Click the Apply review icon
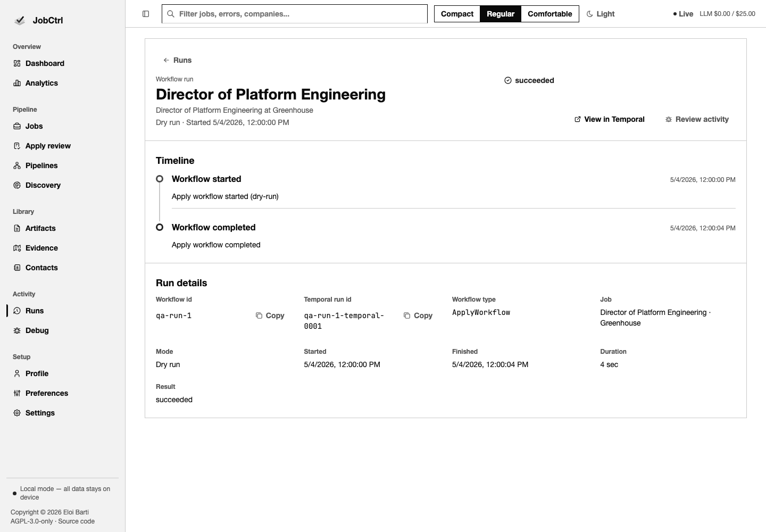The height and width of the screenshot is (532, 766). pos(17,146)
